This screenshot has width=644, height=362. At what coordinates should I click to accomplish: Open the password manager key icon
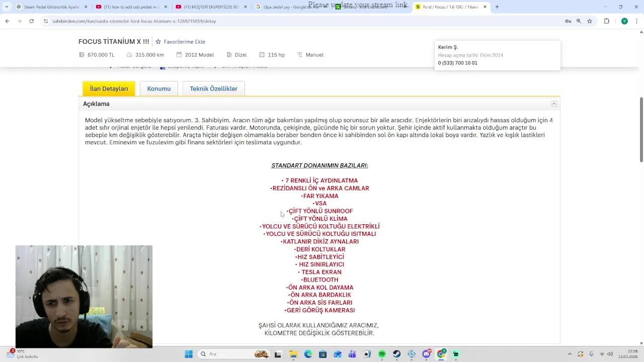point(568,21)
